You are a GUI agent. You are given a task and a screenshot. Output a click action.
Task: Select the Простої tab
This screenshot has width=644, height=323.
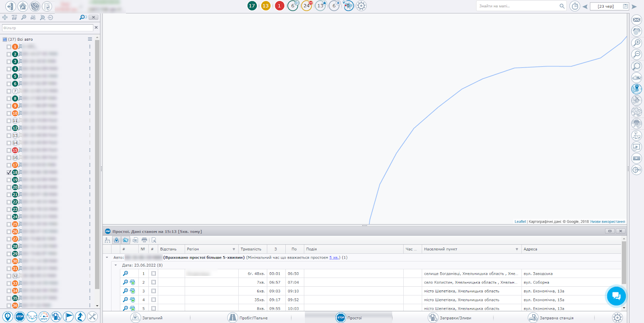349,318
